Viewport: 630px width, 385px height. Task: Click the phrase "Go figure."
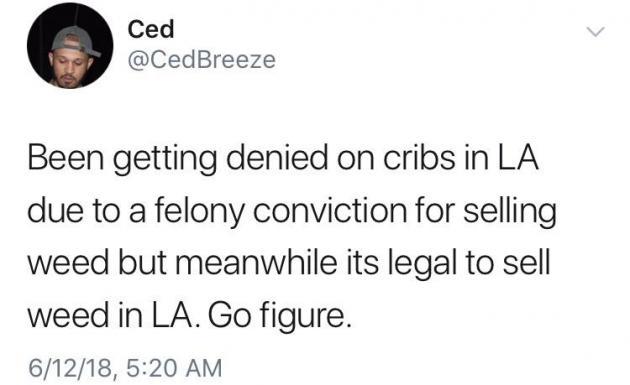pos(280,317)
